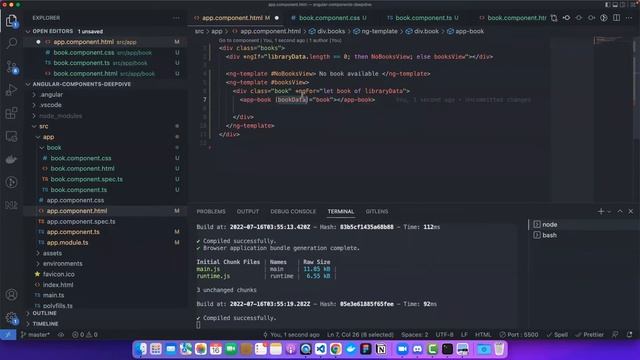Toggle the Spell checker in status bar
The height and width of the screenshot is (360, 640).
pyautogui.click(x=557, y=335)
